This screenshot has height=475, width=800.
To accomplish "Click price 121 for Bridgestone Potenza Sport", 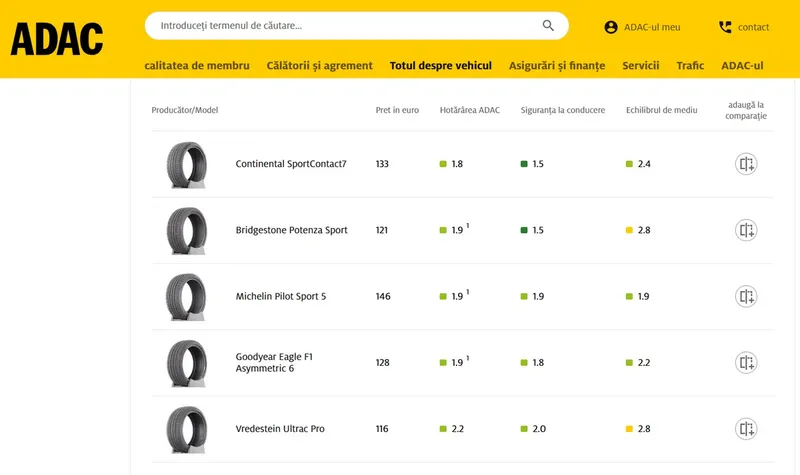I will click(382, 230).
